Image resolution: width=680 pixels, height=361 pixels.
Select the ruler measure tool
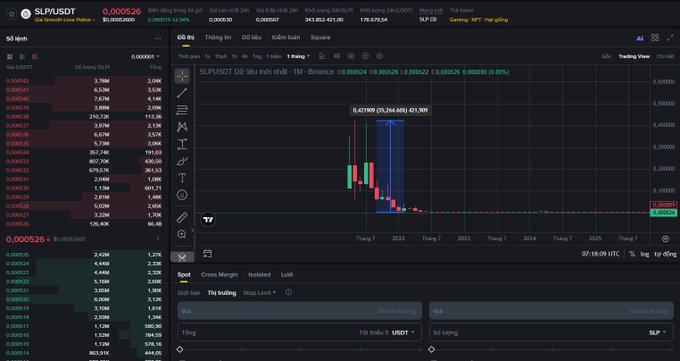click(182, 217)
